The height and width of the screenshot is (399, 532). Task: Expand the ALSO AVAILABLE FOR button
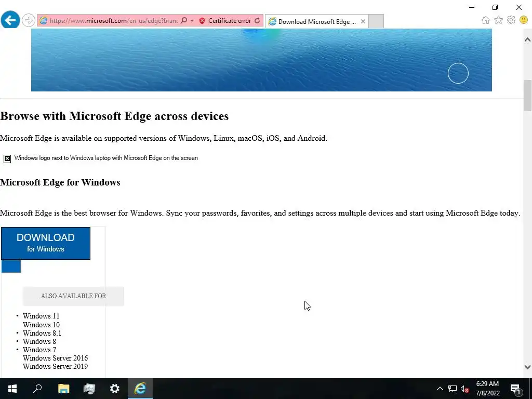click(x=73, y=296)
